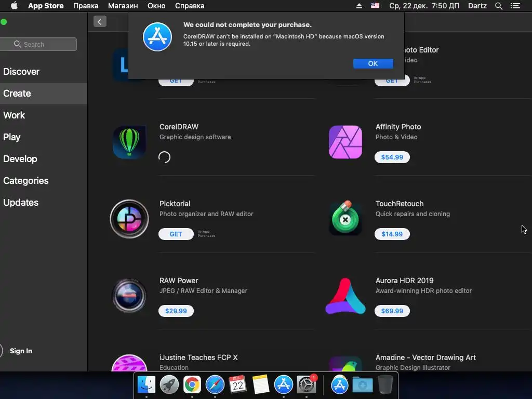The width and height of the screenshot is (532, 399).
Task: Open Picktorial app icon
Action: point(129,219)
